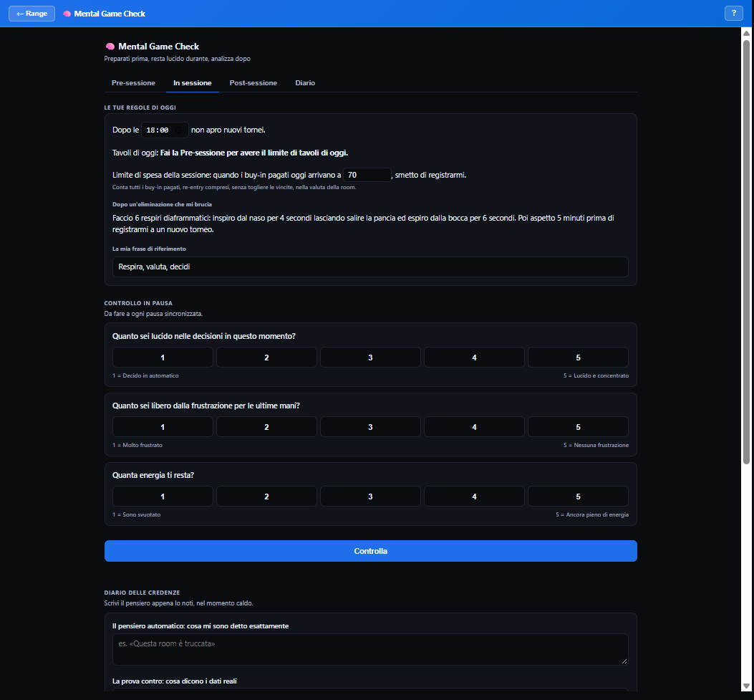The width and height of the screenshot is (754, 700).
Task: Click the pink brain icon beside the page title
Action: tap(110, 46)
